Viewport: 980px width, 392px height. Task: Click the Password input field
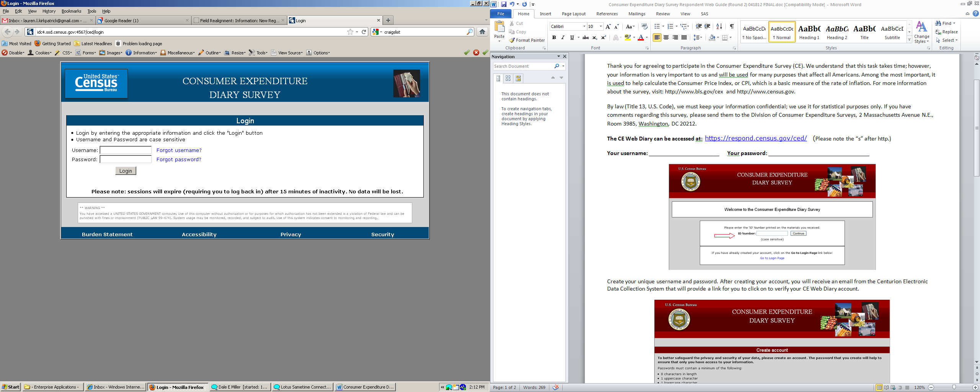126,159
